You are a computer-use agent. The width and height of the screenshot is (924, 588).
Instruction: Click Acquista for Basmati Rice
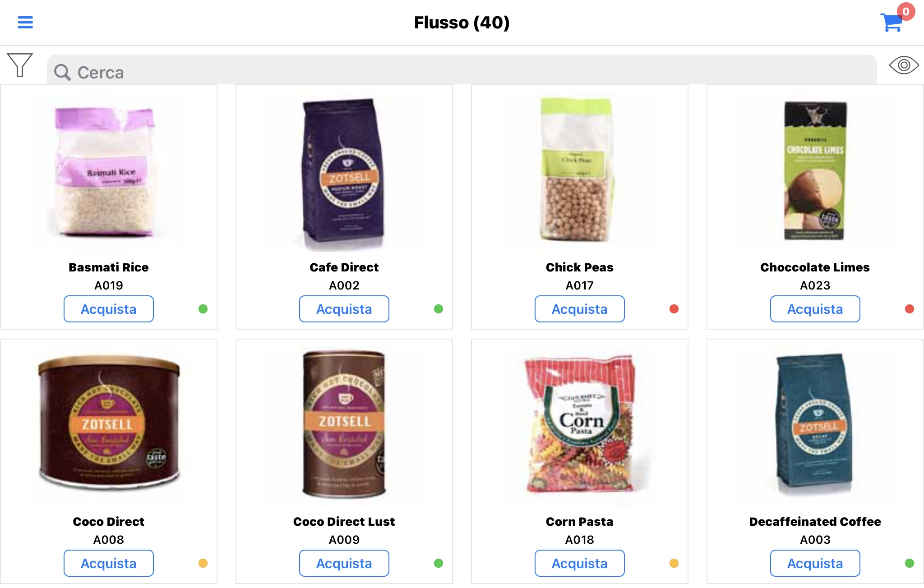pyautogui.click(x=109, y=309)
